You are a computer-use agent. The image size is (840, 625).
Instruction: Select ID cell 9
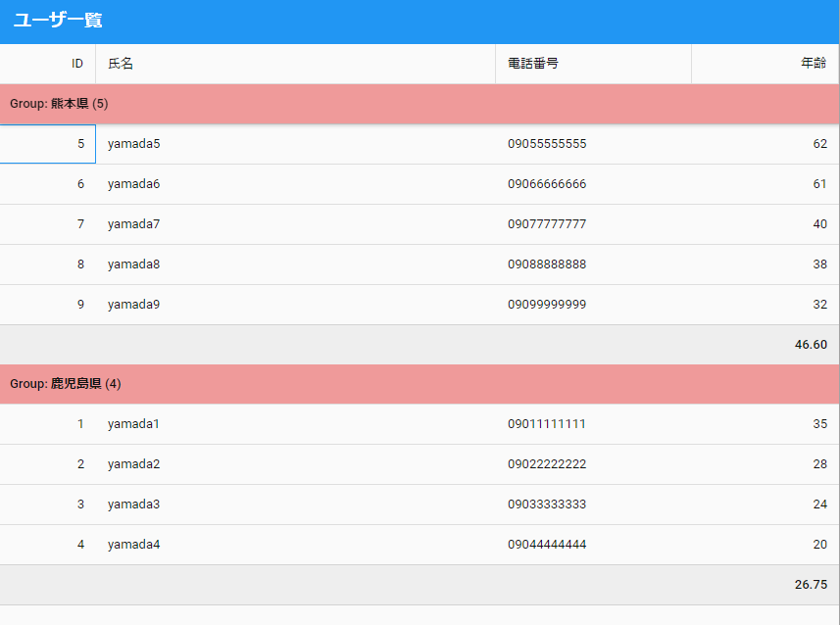click(x=48, y=305)
